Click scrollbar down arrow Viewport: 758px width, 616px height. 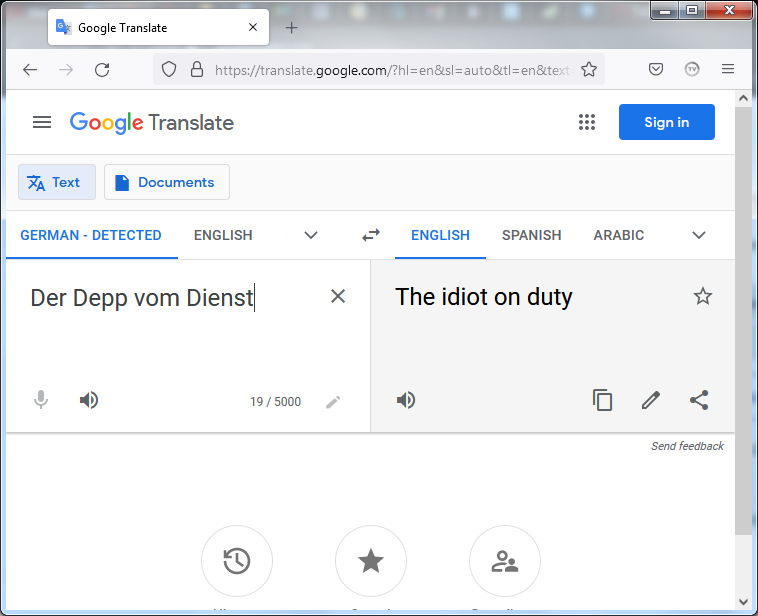click(743, 602)
